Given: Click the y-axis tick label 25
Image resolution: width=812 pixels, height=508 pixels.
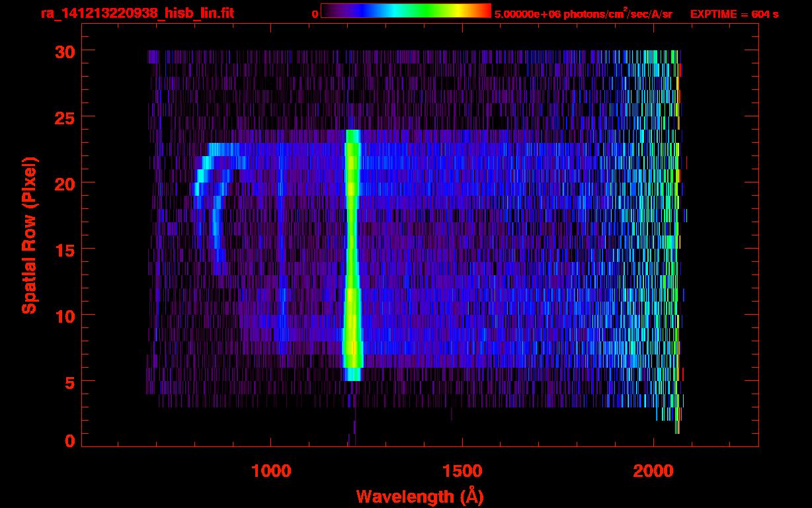Looking at the screenshot, I should pos(63,117).
